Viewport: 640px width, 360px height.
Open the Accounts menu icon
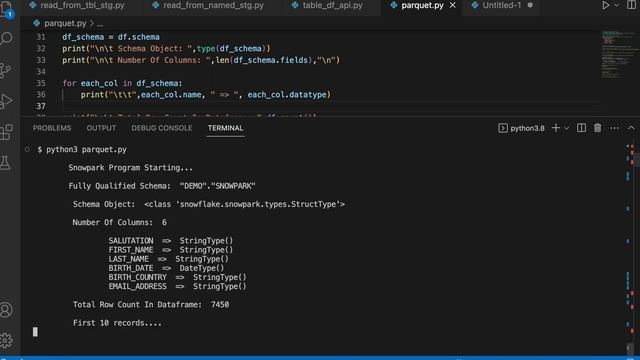click(x=6, y=310)
